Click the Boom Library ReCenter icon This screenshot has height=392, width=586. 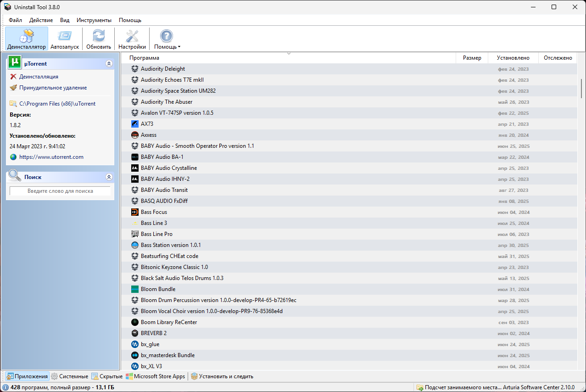tap(135, 322)
